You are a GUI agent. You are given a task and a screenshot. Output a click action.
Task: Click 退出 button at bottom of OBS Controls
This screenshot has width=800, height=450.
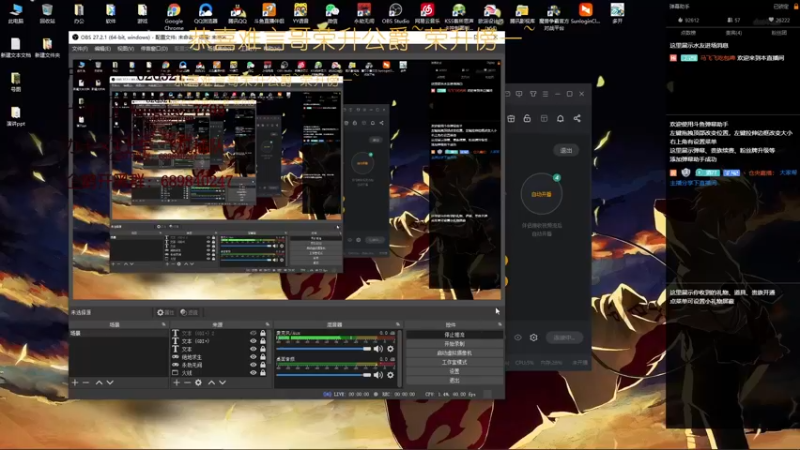454,381
